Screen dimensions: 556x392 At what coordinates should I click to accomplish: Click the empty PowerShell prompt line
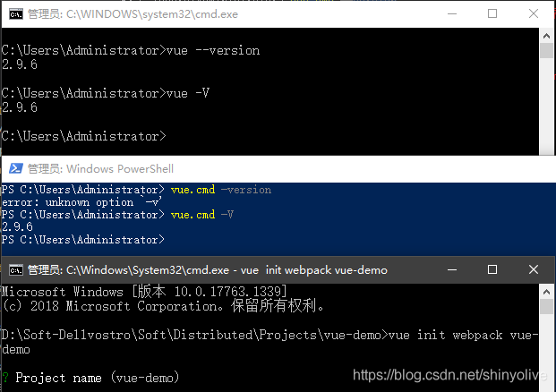pyautogui.click(x=83, y=240)
